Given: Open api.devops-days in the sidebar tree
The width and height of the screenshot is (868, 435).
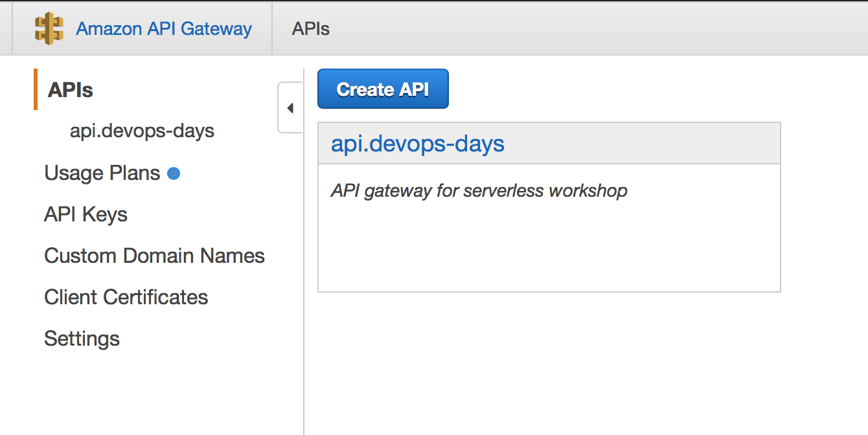Looking at the screenshot, I should pyautogui.click(x=142, y=131).
